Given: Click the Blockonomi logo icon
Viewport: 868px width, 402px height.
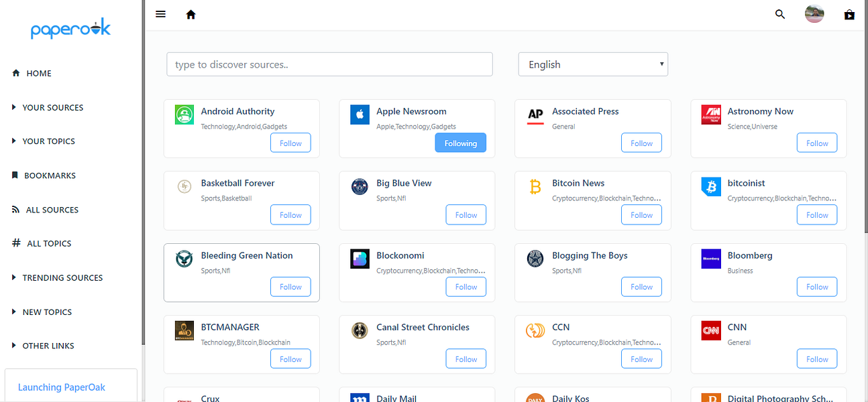Looking at the screenshot, I should pos(360,259).
